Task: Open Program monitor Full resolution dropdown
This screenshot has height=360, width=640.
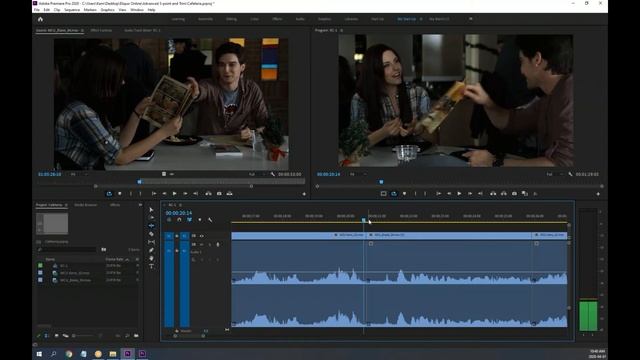Action: 554,174
